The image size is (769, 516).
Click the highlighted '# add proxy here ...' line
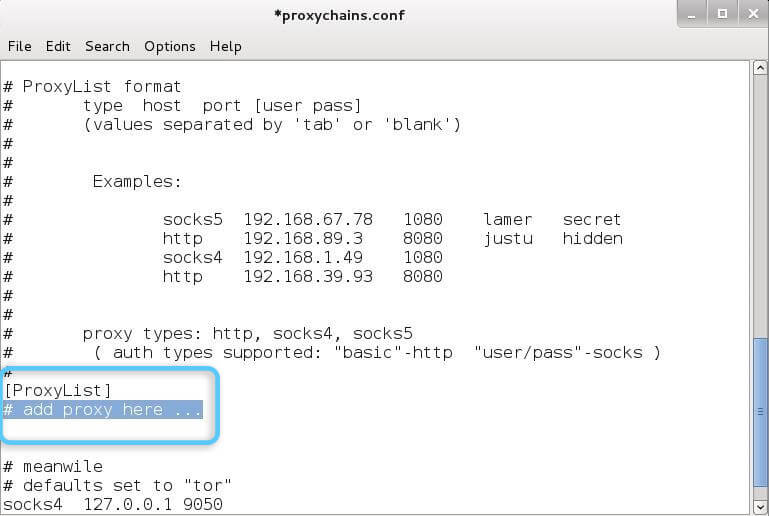point(103,410)
